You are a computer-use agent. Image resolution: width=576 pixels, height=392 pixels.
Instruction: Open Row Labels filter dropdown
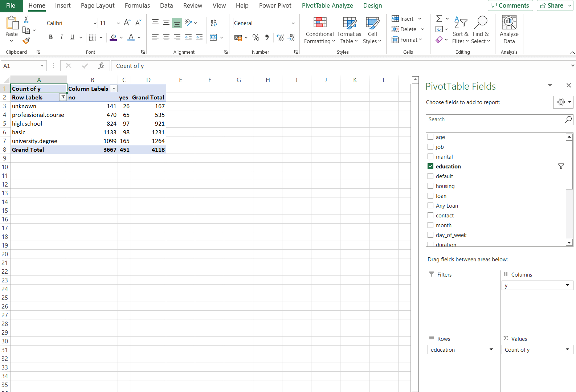tap(63, 97)
